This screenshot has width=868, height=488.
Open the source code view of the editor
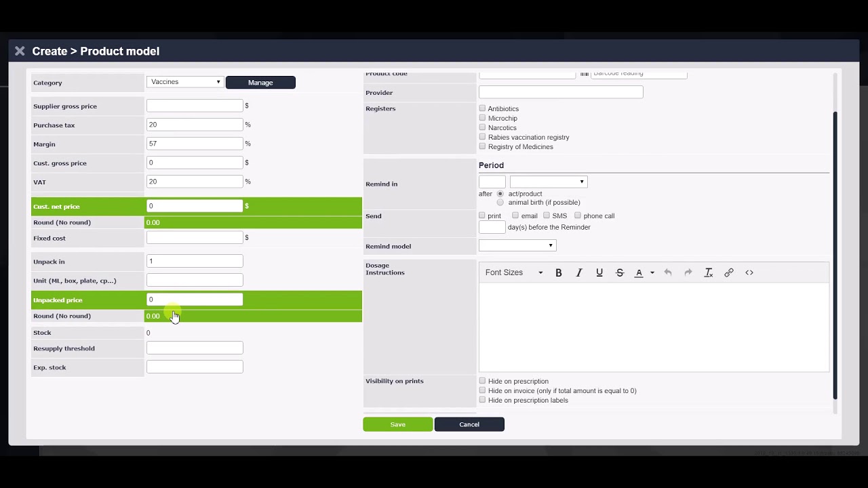click(749, 272)
